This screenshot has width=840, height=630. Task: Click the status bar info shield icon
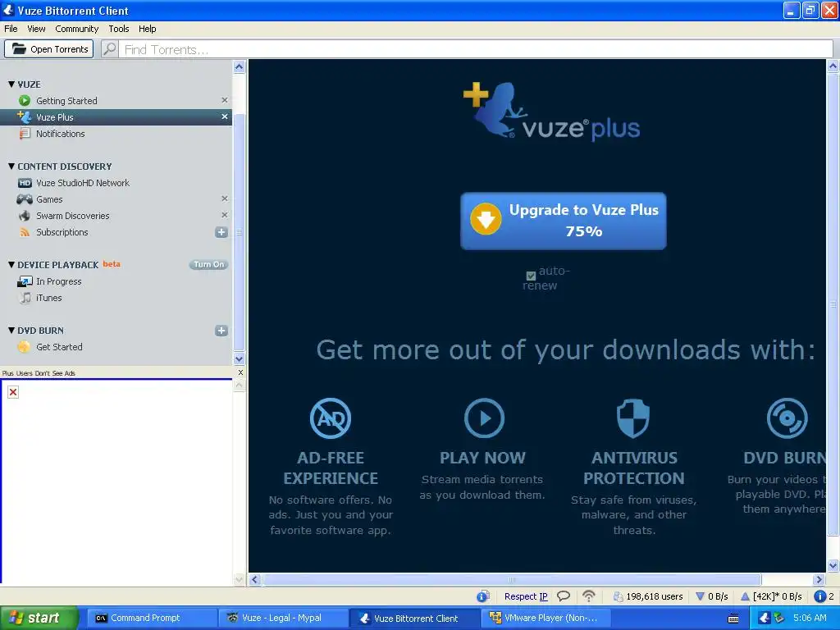[482, 596]
